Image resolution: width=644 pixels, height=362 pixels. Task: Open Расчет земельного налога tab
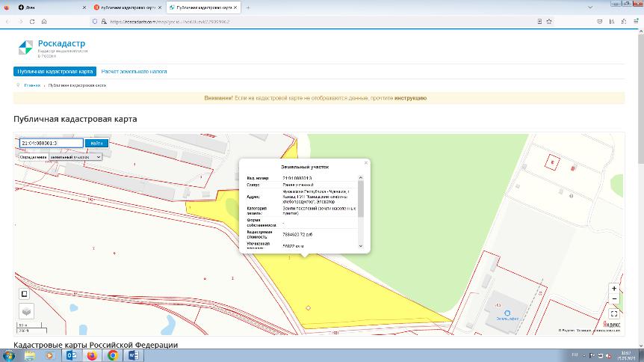coord(134,72)
